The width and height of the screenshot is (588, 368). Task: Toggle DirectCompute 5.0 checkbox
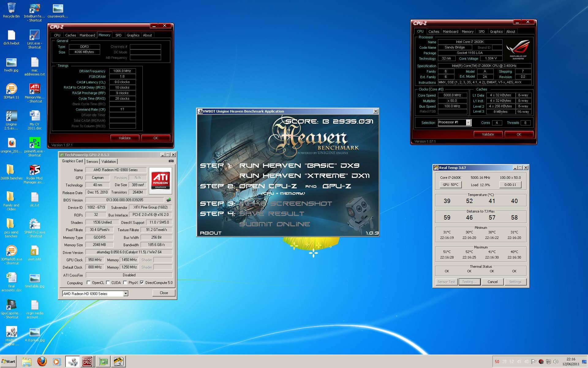(142, 283)
